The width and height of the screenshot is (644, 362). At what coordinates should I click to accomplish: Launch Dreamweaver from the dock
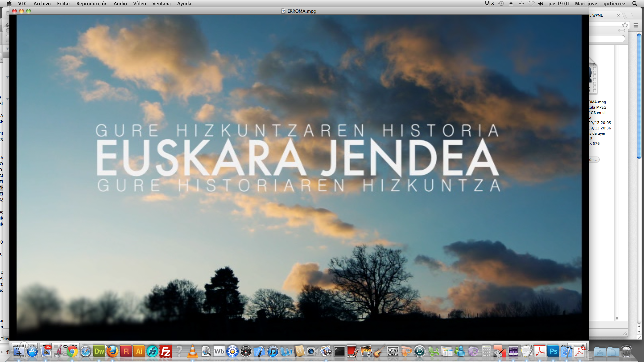coord(99,351)
